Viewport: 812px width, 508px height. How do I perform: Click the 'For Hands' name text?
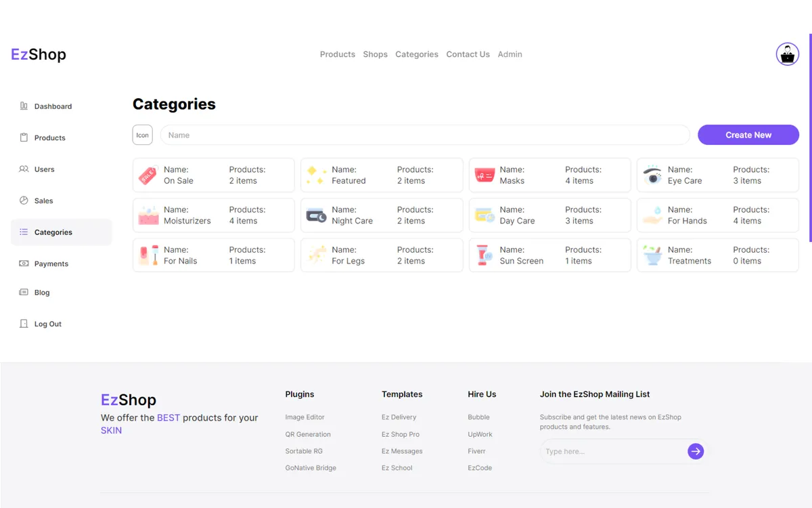click(687, 221)
